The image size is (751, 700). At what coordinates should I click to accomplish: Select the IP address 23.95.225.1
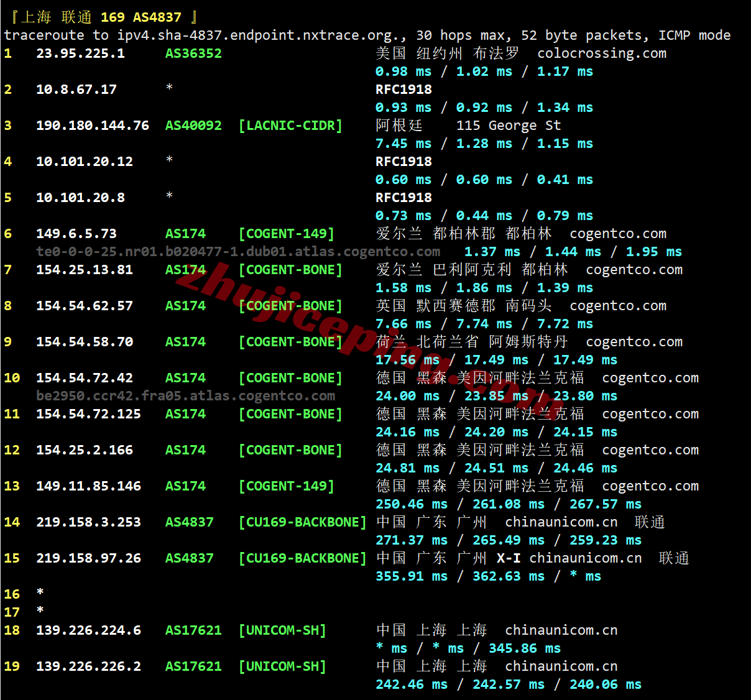[x=80, y=53]
